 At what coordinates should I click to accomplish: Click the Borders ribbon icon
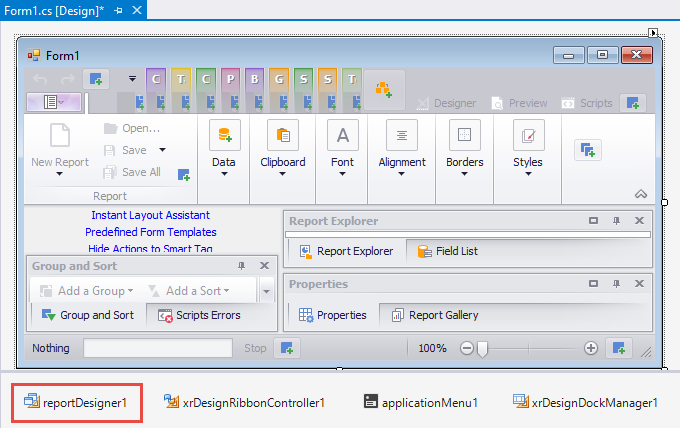(x=464, y=136)
